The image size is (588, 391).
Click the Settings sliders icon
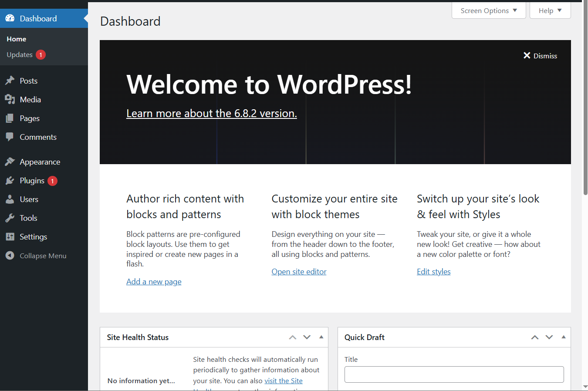coord(10,236)
